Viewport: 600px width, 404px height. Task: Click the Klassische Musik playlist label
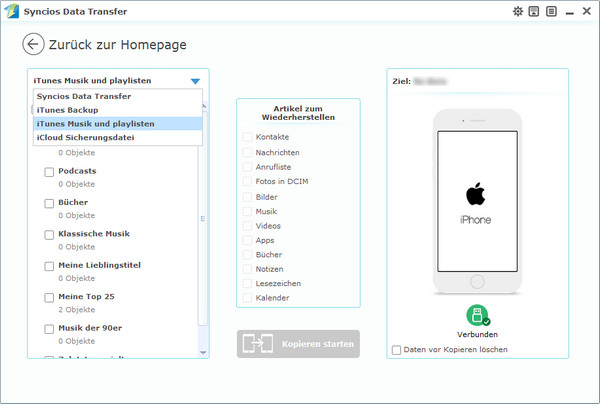coord(94,234)
